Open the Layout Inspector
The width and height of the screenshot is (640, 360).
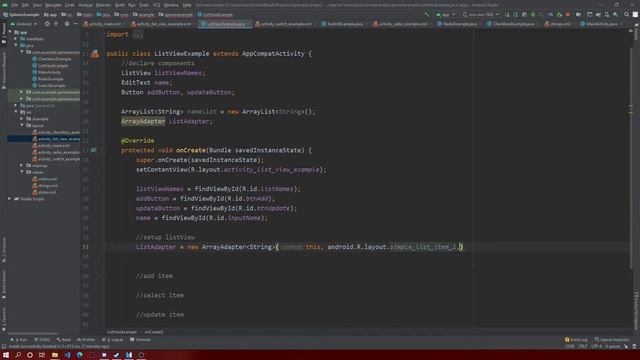click(x=612, y=340)
